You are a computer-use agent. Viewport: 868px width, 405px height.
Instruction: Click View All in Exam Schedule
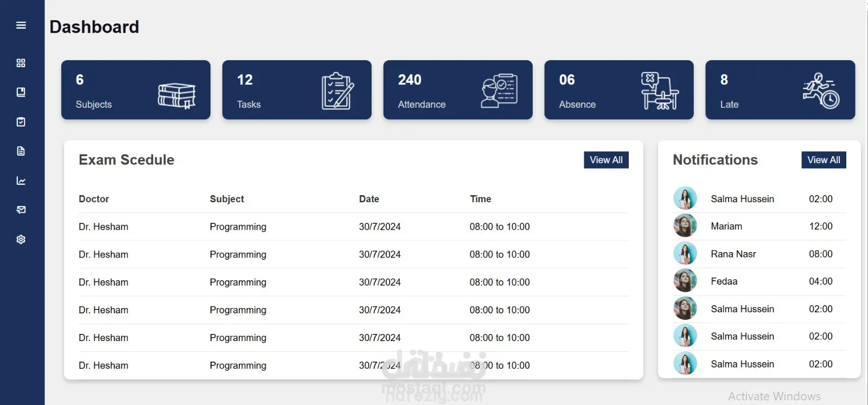pyautogui.click(x=606, y=160)
